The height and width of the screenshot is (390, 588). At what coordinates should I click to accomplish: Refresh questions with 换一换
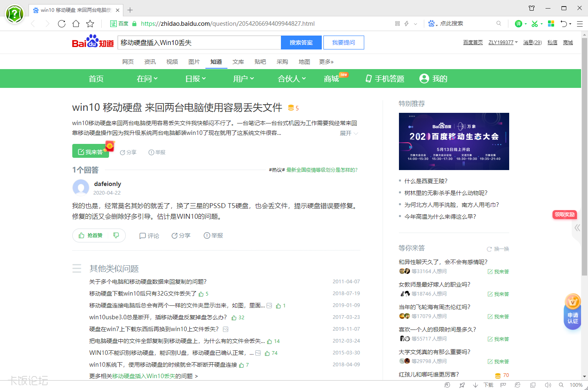pyautogui.click(x=498, y=249)
